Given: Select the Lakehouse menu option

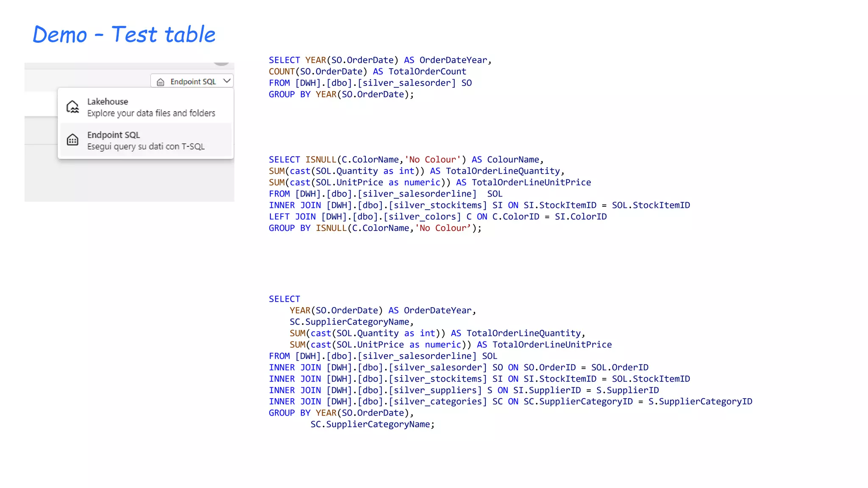Looking at the screenshot, I should pos(146,107).
